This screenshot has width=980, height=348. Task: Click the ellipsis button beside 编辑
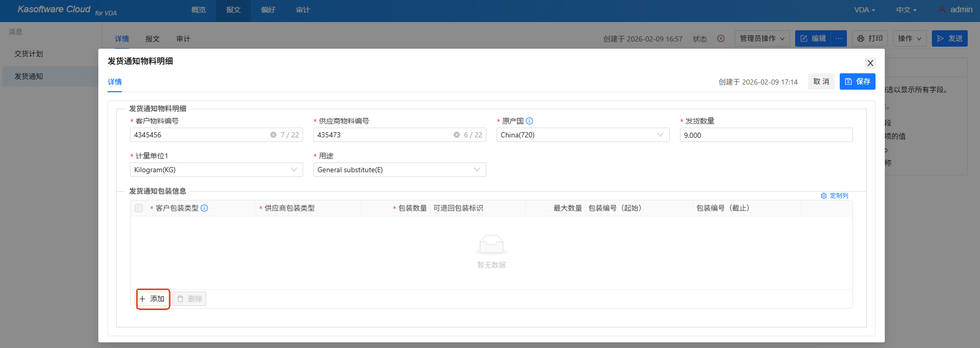click(x=839, y=38)
